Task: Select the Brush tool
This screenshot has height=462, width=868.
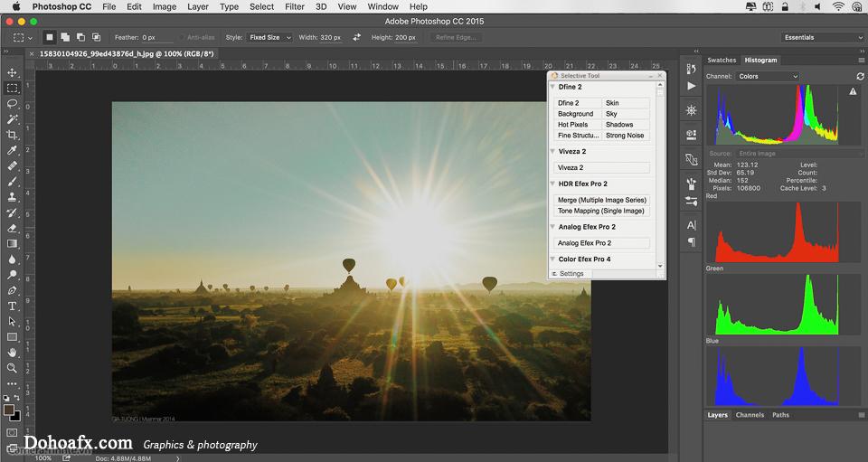Action: (x=12, y=182)
